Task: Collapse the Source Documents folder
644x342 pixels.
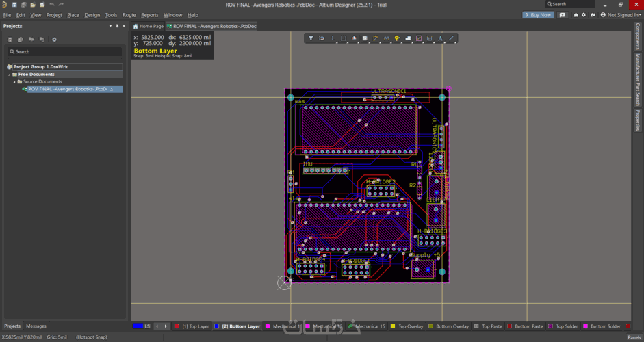Action: click(14, 82)
